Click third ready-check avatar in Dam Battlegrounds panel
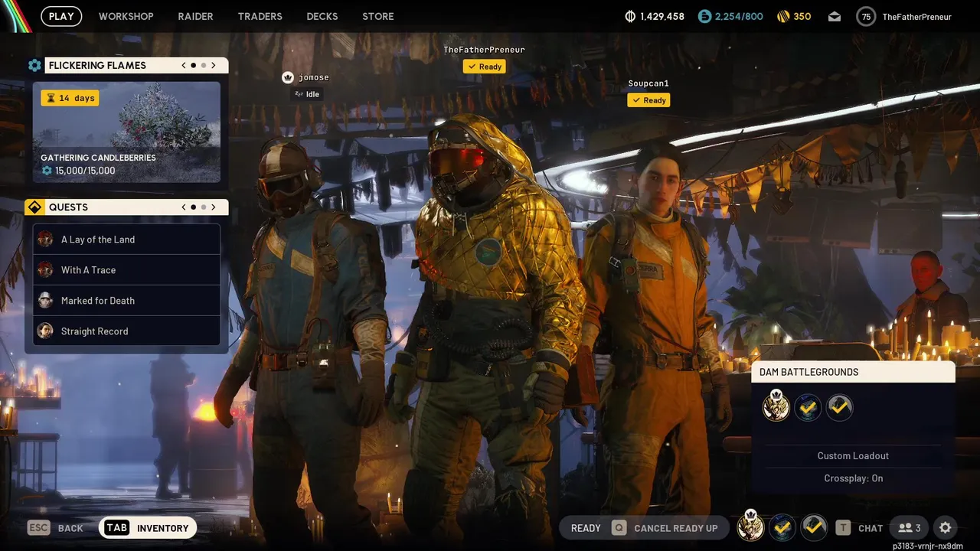Screen dimensions: 980x551 (839, 408)
